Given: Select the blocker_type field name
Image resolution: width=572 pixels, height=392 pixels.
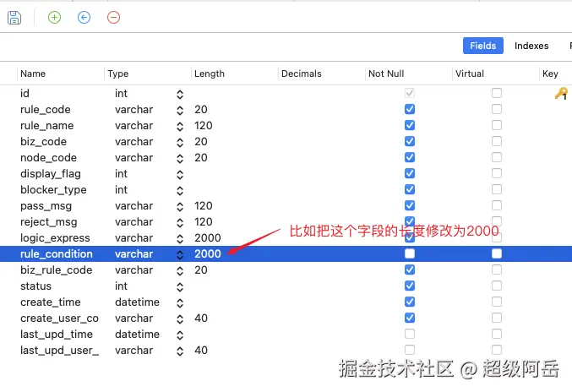Looking at the screenshot, I should (53, 189).
